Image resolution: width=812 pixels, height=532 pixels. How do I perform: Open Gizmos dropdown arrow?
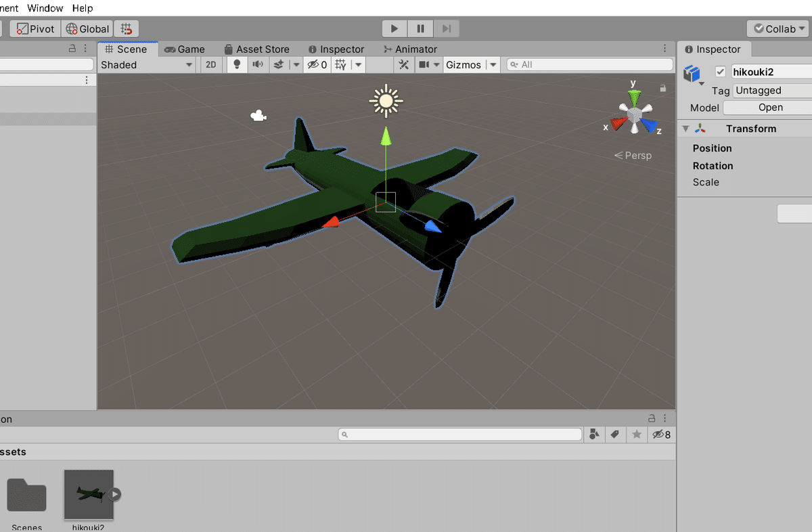point(493,65)
